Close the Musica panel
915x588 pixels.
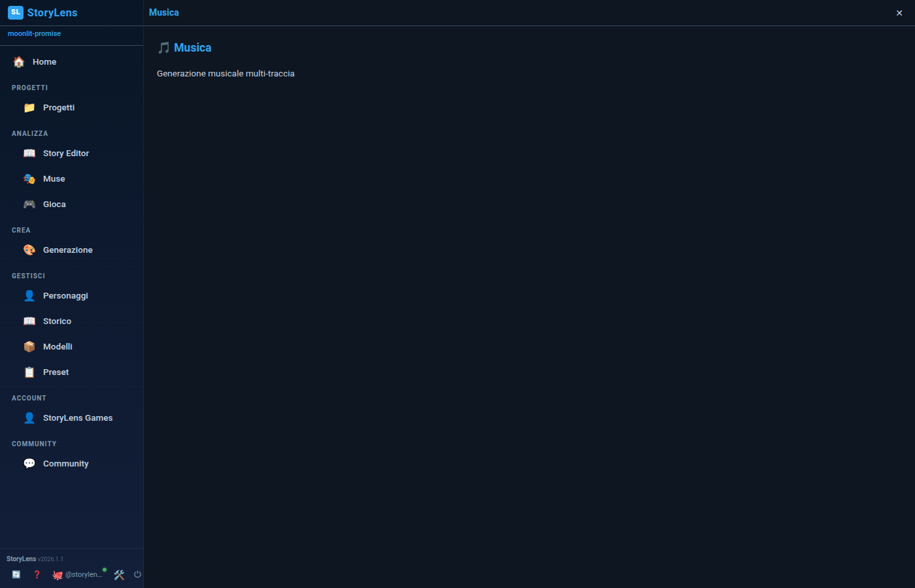[x=899, y=13]
